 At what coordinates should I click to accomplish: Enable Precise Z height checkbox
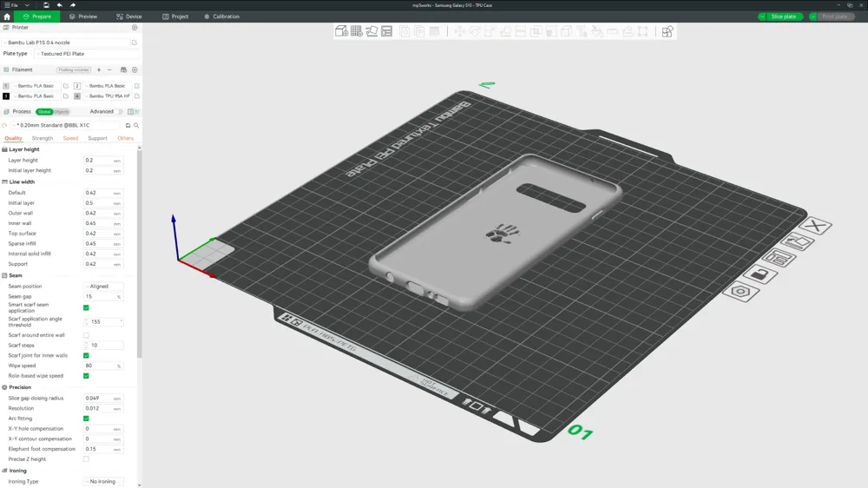[86, 459]
